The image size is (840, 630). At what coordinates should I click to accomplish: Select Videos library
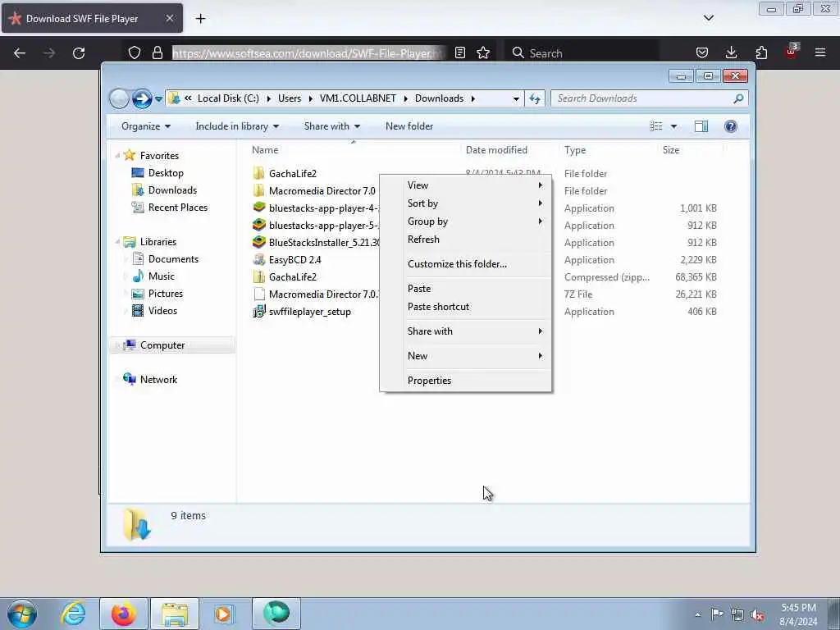[x=162, y=311]
